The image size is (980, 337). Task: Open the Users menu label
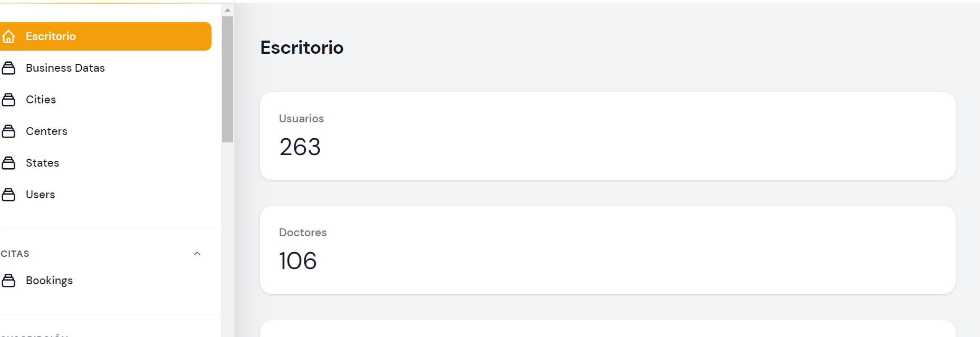[40, 195]
